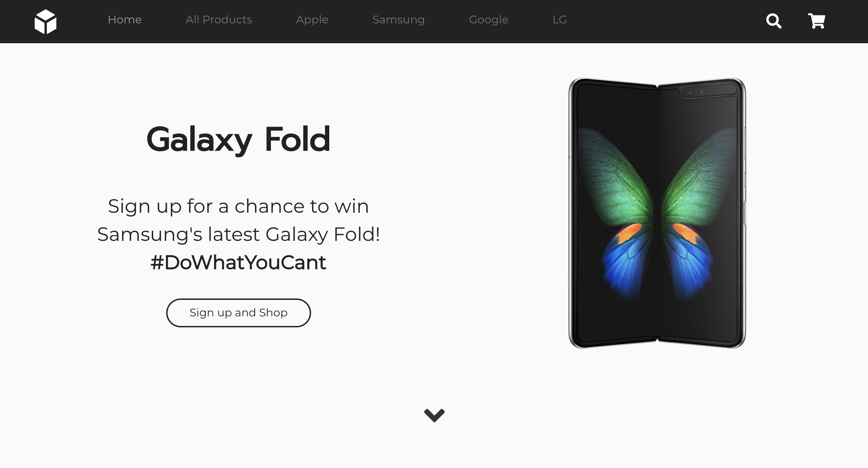This screenshot has height=468, width=868.
Task: Open the LG category link
Action: pyautogui.click(x=560, y=20)
